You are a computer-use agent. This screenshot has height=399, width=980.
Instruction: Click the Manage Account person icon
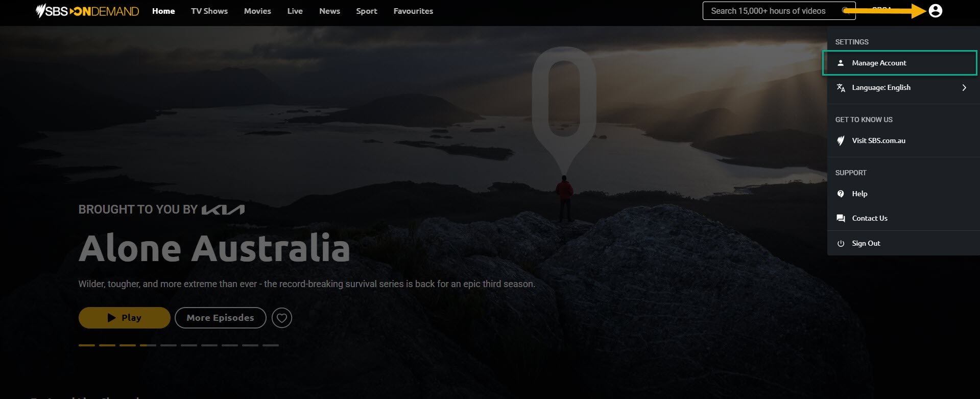point(841,63)
